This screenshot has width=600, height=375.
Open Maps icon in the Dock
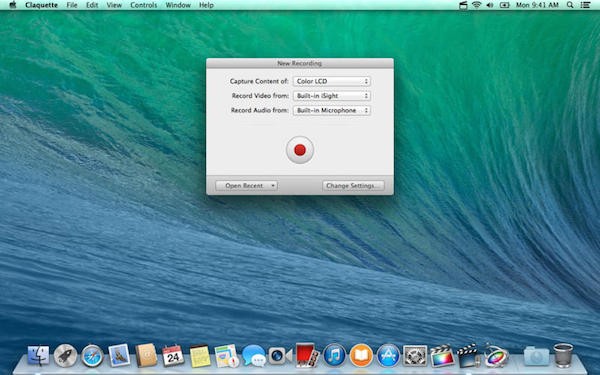click(227, 355)
